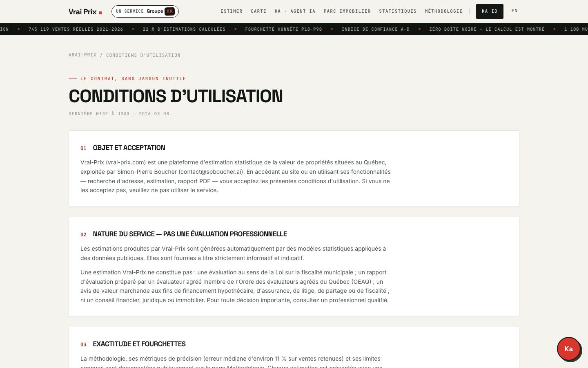
Task: Open the Un service Groupe KA badge
Action: coord(145,11)
